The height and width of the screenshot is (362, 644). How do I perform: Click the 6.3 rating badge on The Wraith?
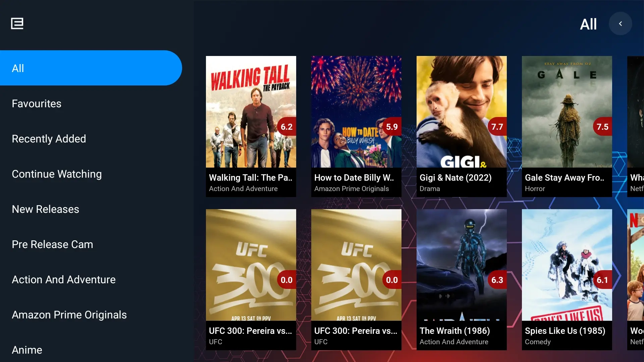click(497, 280)
